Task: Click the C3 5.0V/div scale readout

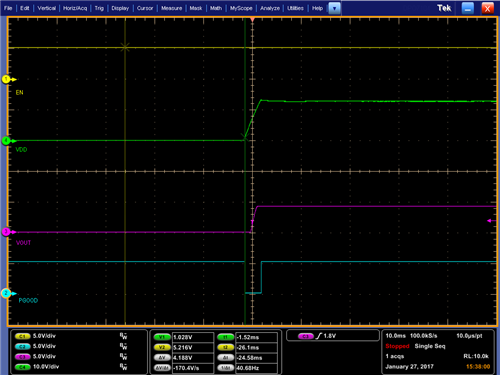Action: coord(44,357)
